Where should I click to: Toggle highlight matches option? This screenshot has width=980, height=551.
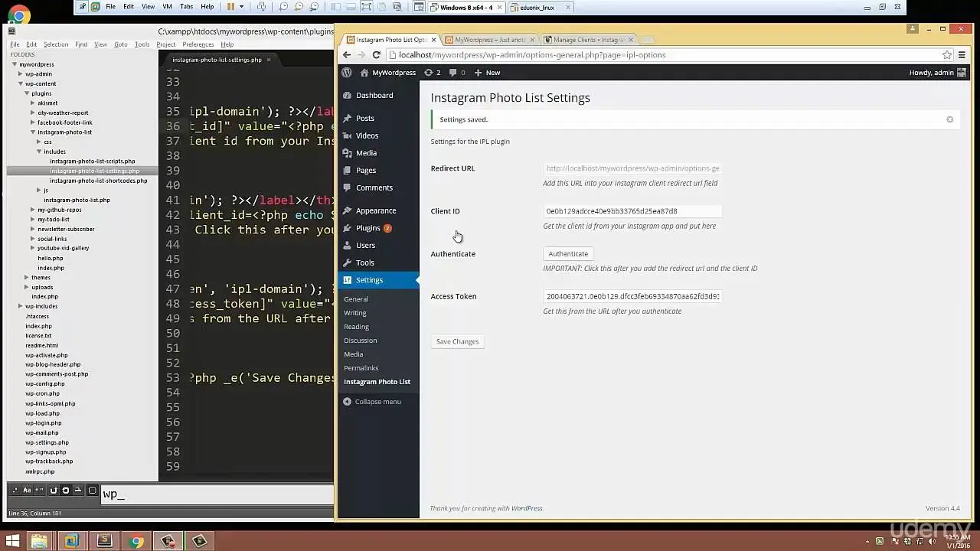(92, 491)
